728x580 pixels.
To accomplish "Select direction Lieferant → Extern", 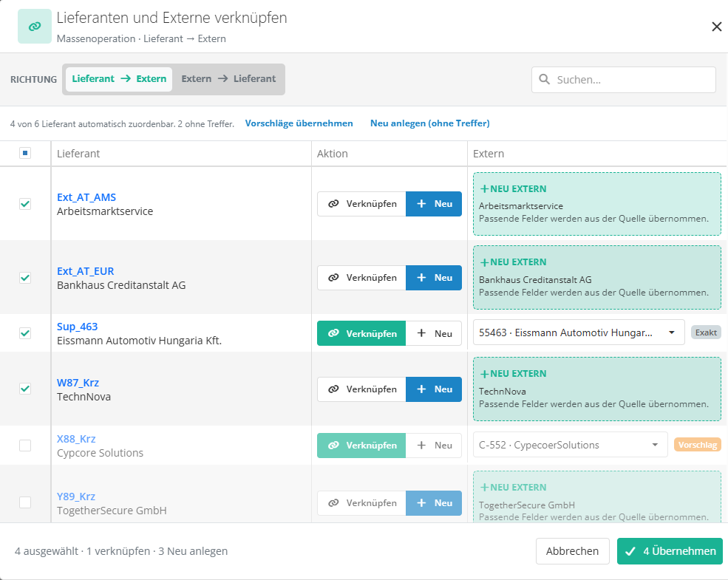I will (119, 79).
